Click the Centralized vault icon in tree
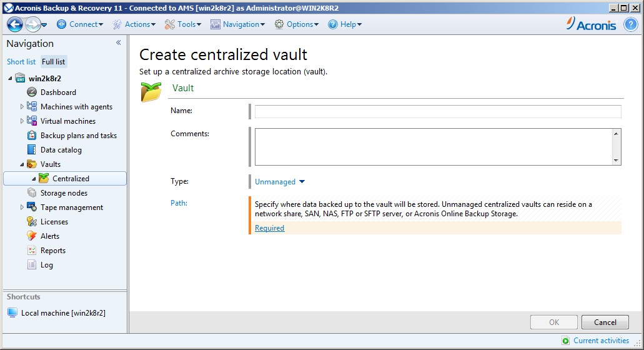 [44, 178]
